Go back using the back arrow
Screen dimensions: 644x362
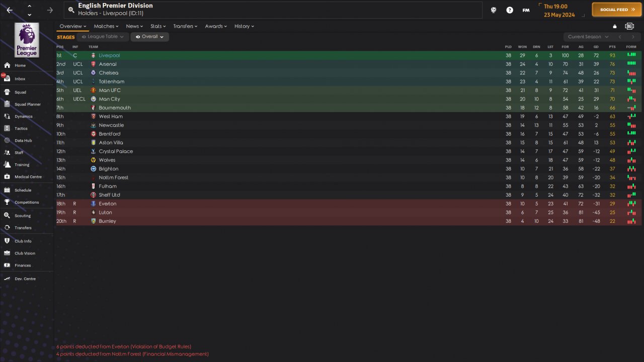coord(10,10)
